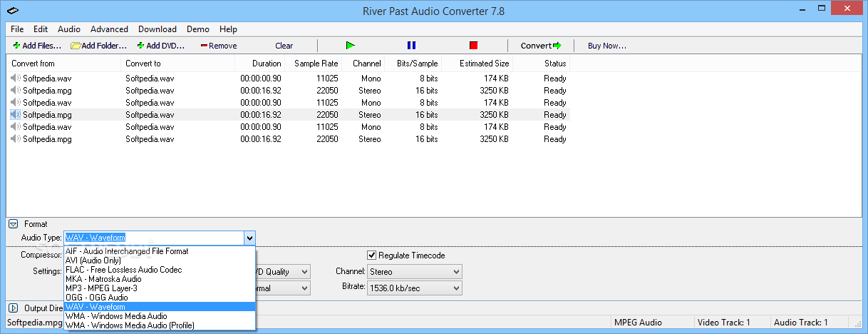
Task: Choose FLAC - Free Lossless Audio Codec
Action: 159,270
